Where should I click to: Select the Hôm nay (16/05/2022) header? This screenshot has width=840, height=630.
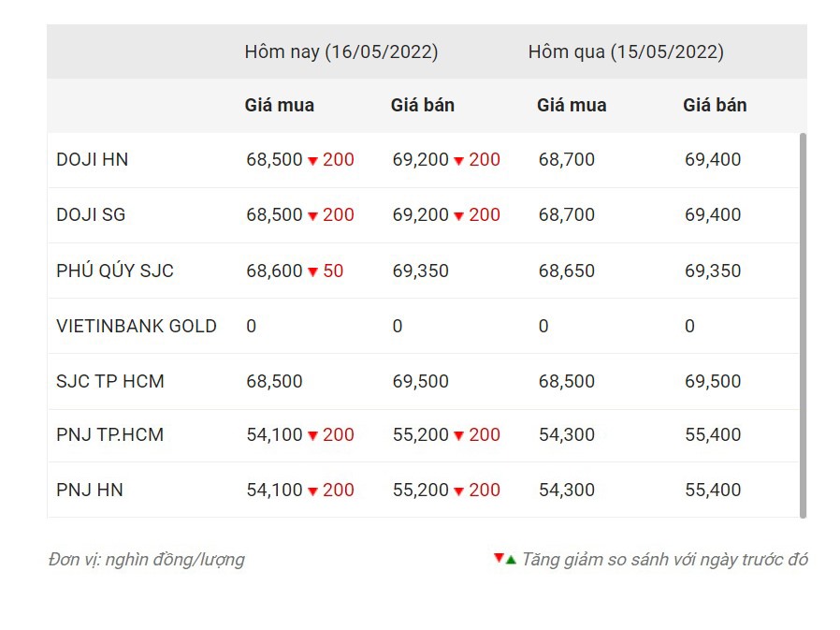click(341, 51)
